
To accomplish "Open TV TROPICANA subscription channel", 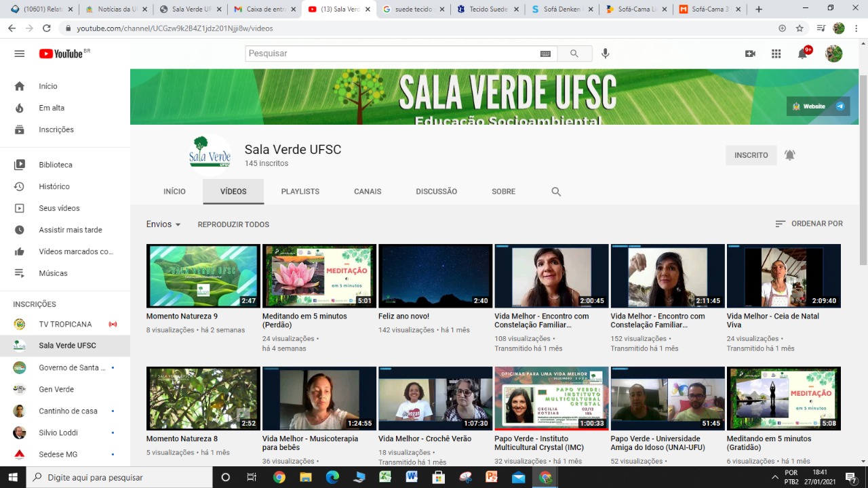I will pos(65,324).
